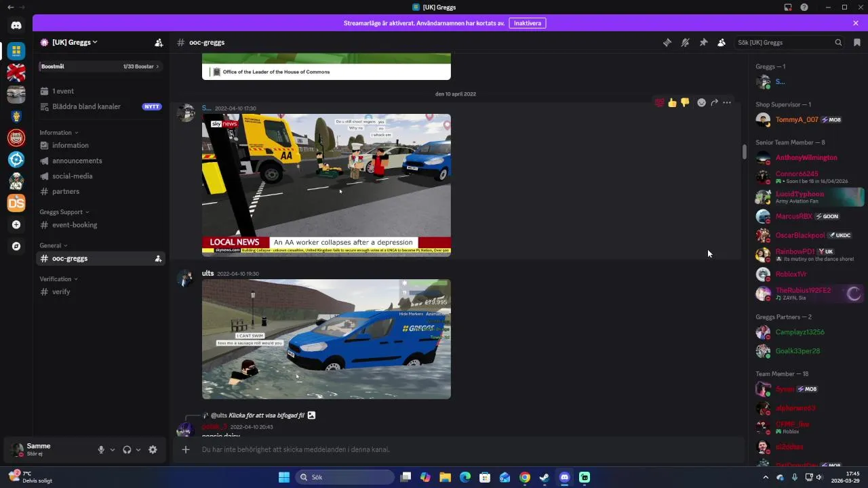Image resolution: width=868 pixels, height=488 pixels.
Task: Activate streamer mode with Inaktivera button
Action: click(x=528, y=23)
